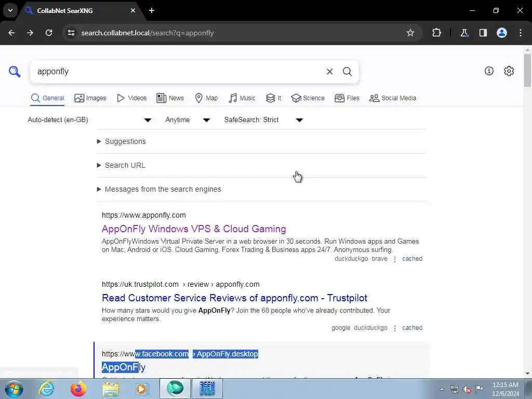Viewport: 532px width, 399px height.
Task: Switch to the News tab
Action: pos(170,98)
